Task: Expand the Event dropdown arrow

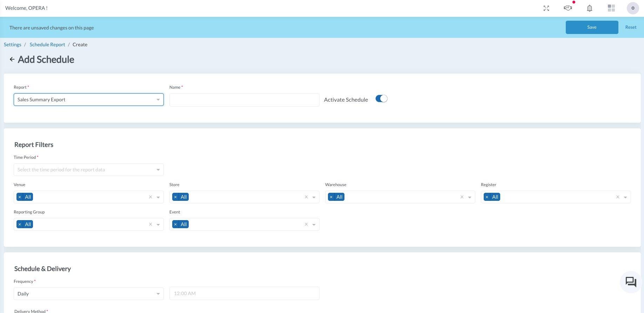Action: tap(314, 225)
